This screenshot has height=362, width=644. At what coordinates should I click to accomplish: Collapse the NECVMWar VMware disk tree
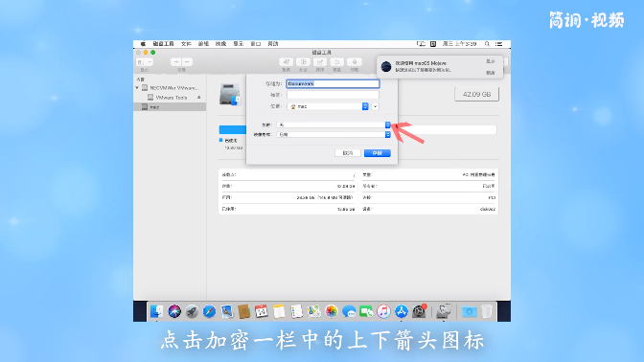[x=137, y=88]
